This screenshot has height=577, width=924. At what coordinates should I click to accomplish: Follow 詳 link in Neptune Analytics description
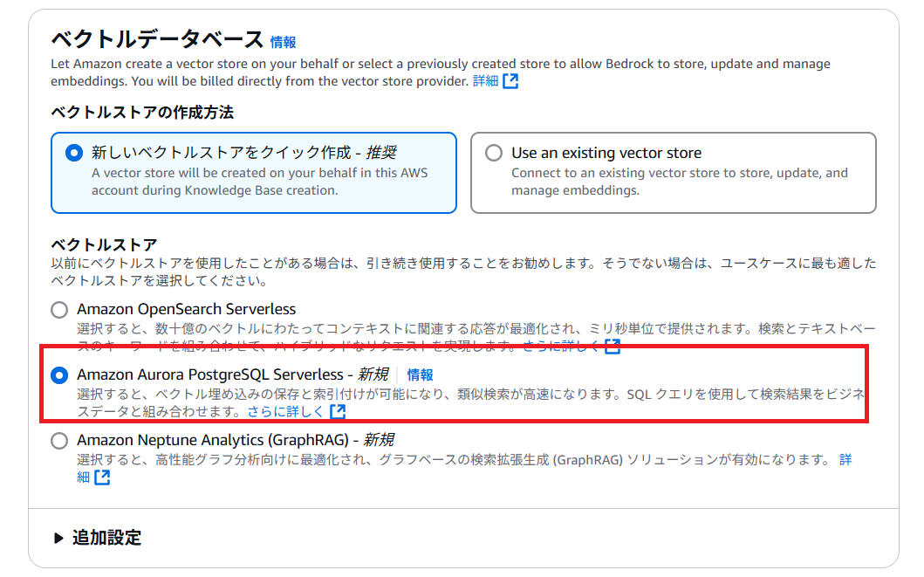pos(845,460)
